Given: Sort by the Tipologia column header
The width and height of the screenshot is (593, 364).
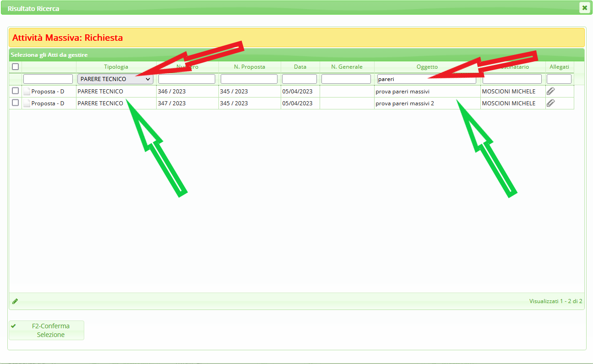Looking at the screenshot, I should [116, 67].
